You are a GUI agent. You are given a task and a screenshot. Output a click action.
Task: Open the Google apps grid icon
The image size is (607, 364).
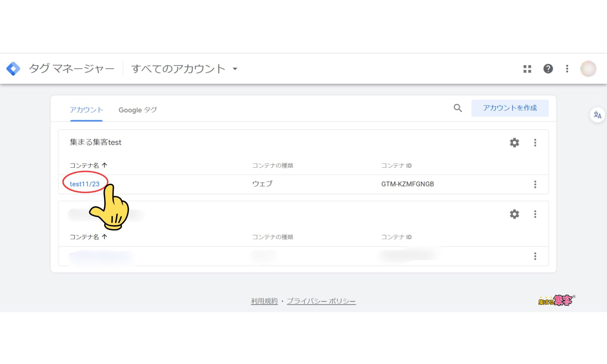[527, 69]
